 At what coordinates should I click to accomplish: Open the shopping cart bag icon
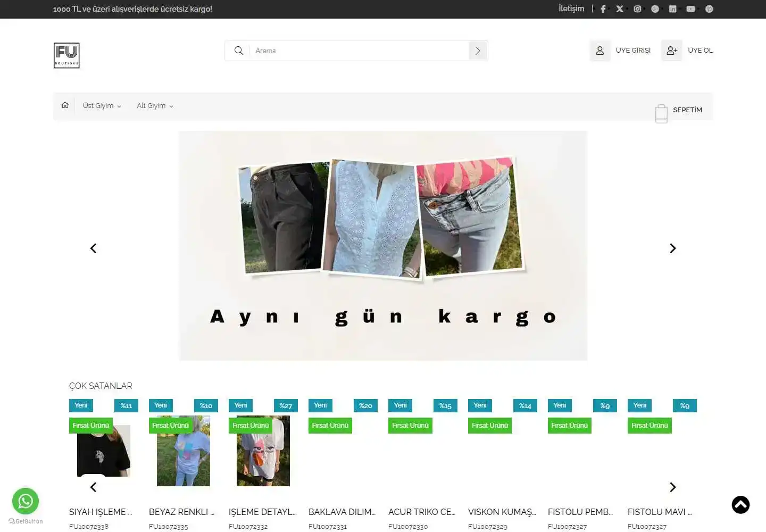point(661,113)
